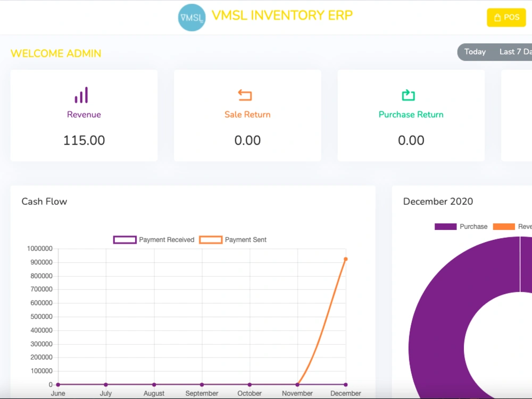
Task: Click the December axis label
Action: coord(346,393)
